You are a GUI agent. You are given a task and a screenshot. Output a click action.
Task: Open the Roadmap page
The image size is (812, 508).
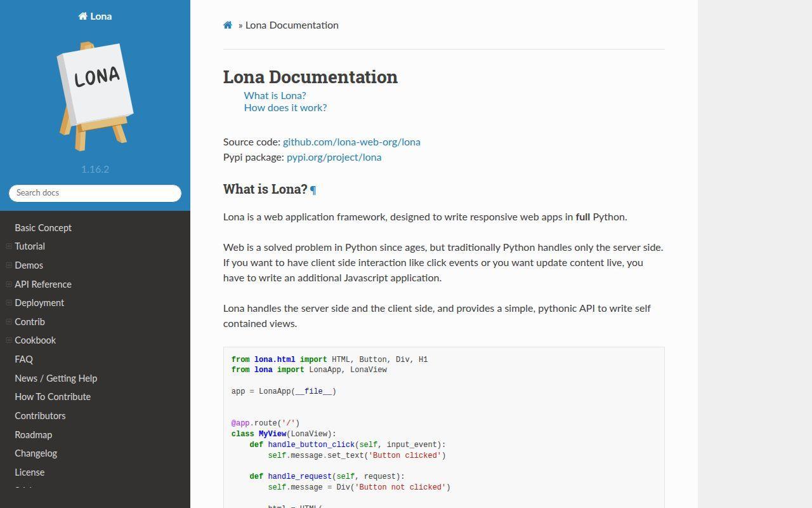(x=34, y=435)
